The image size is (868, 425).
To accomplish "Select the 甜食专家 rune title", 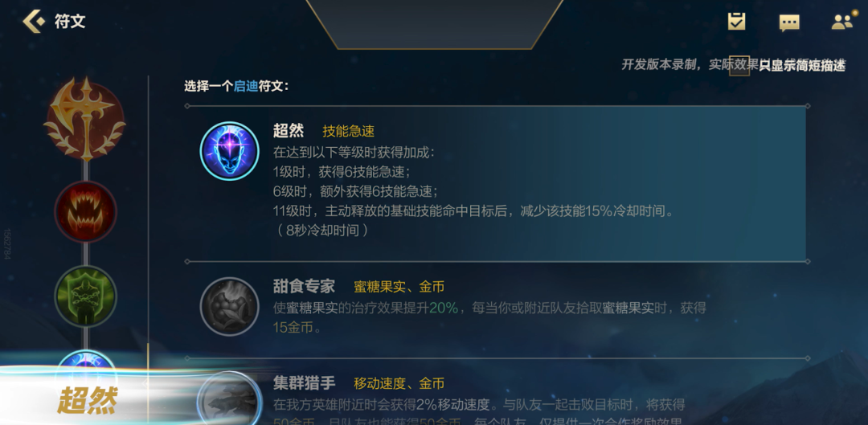I will tap(304, 286).
